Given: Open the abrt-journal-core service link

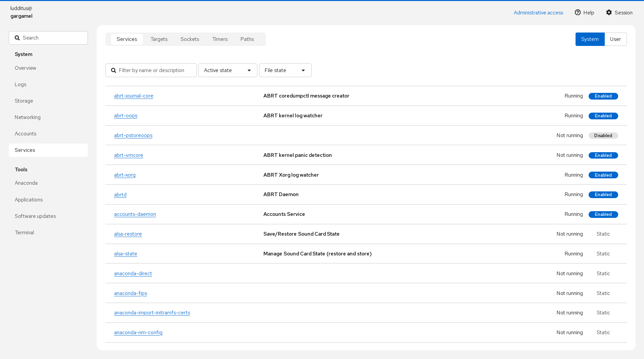Looking at the screenshot, I should coord(134,96).
